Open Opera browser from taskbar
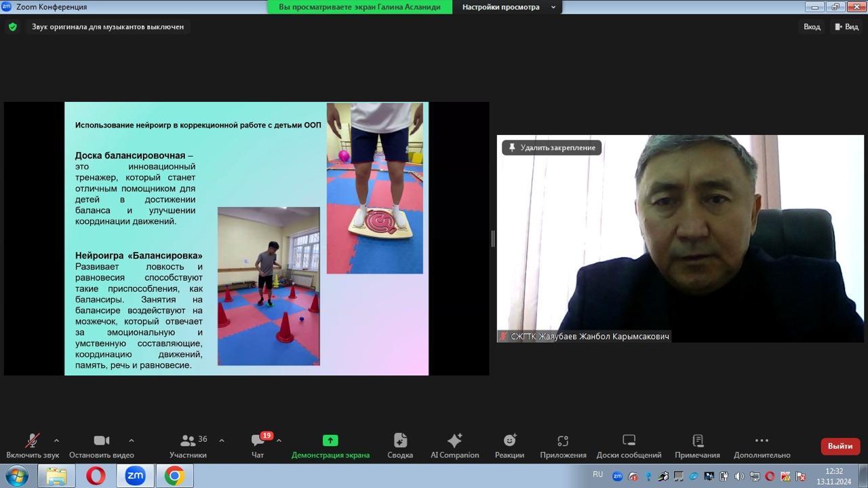The height and width of the screenshot is (488, 868). click(x=96, y=476)
